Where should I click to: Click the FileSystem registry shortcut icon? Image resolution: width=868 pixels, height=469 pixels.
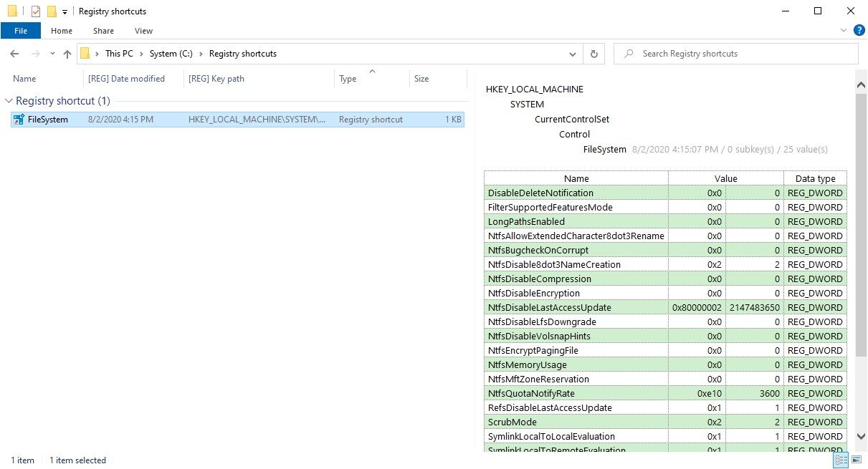click(x=19, y=119)
